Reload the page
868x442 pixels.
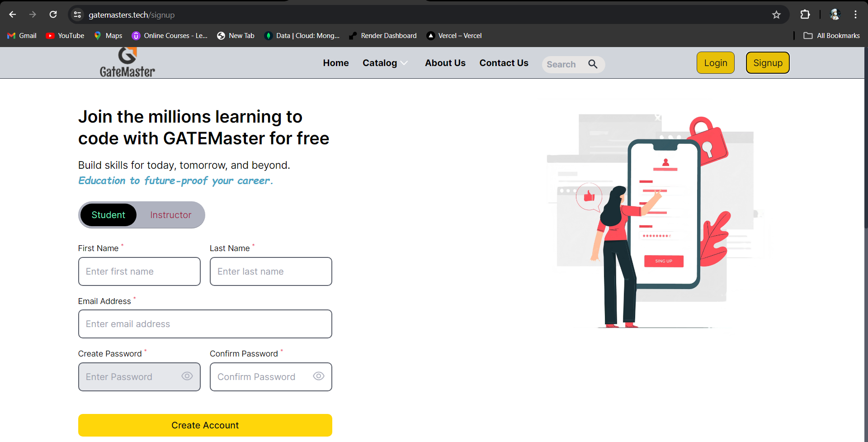(x=53, y=14)
